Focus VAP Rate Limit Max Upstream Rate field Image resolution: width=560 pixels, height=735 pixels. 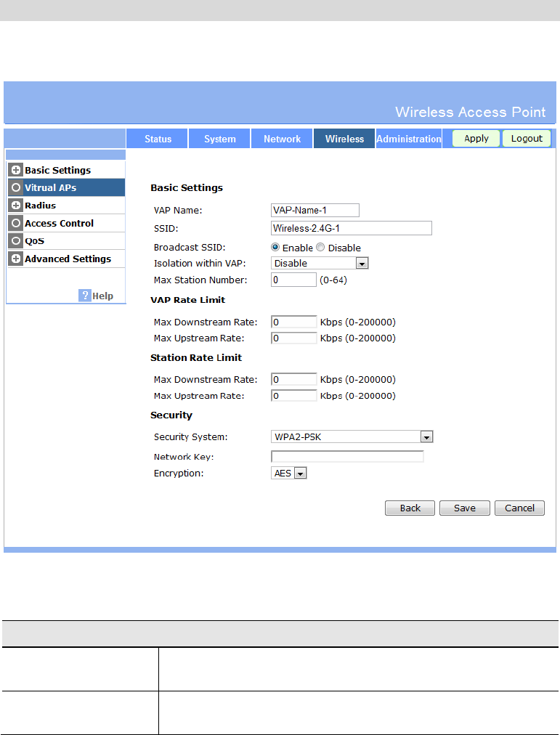click(x=294, y=338)
